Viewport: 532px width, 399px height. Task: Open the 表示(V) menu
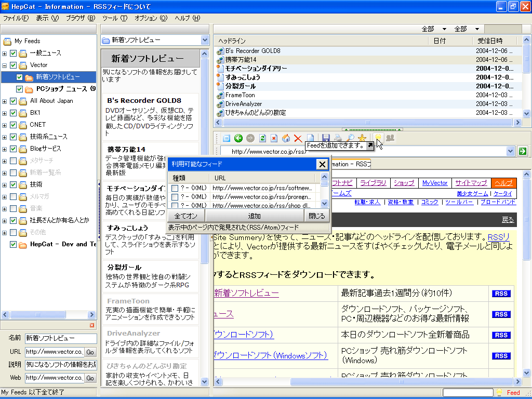(47, 18)
